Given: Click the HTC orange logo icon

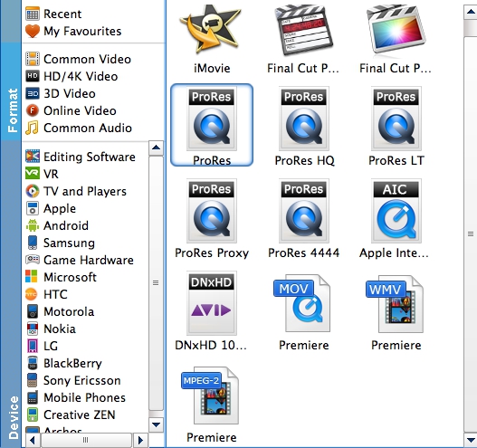Looking at the screenshot, I should [x=32, y=294].
